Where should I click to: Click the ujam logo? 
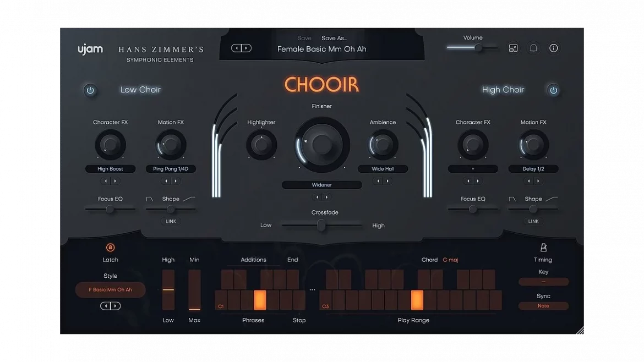coord(90,50)
